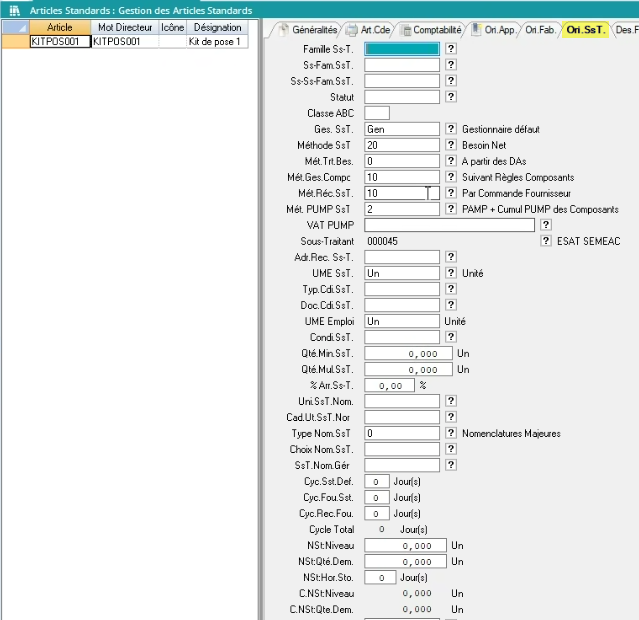This screenshot has width=639, height=620.
Task: Click the Mot Directeur column header
Action: pos(124,28)
